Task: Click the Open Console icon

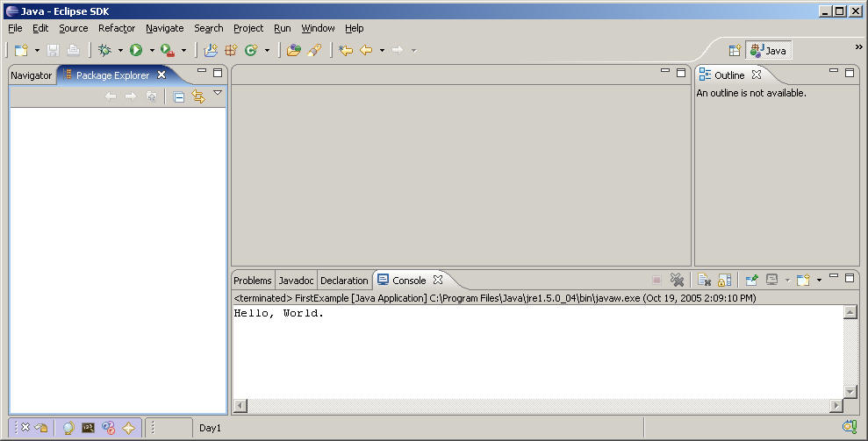Action: (x=803, y=280)
